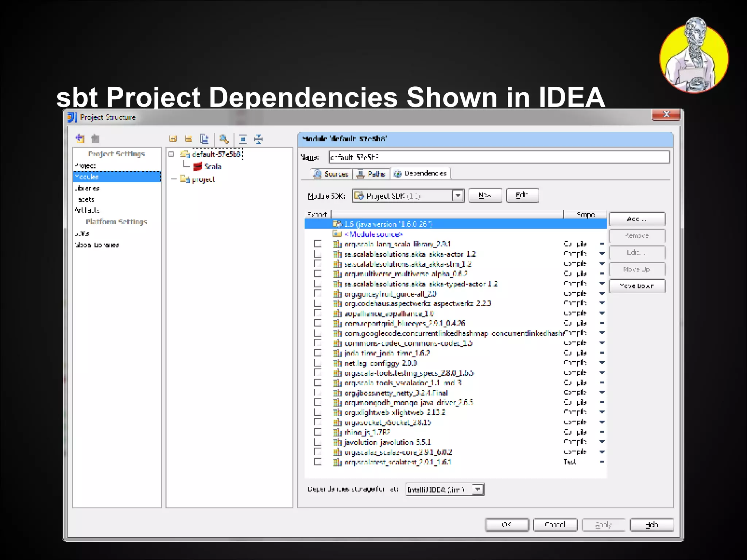The image size is (747, 560).
Task: Click the IntelliJ logo in the title bar
Action: click(x=72, y=117)
